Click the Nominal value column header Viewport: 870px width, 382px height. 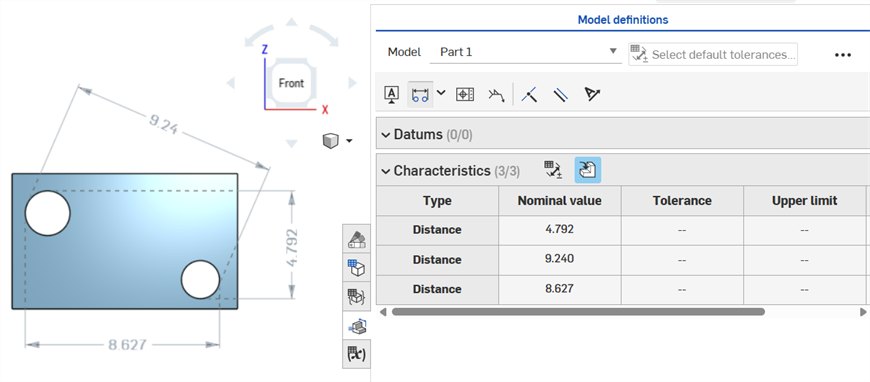click(559, 200)
